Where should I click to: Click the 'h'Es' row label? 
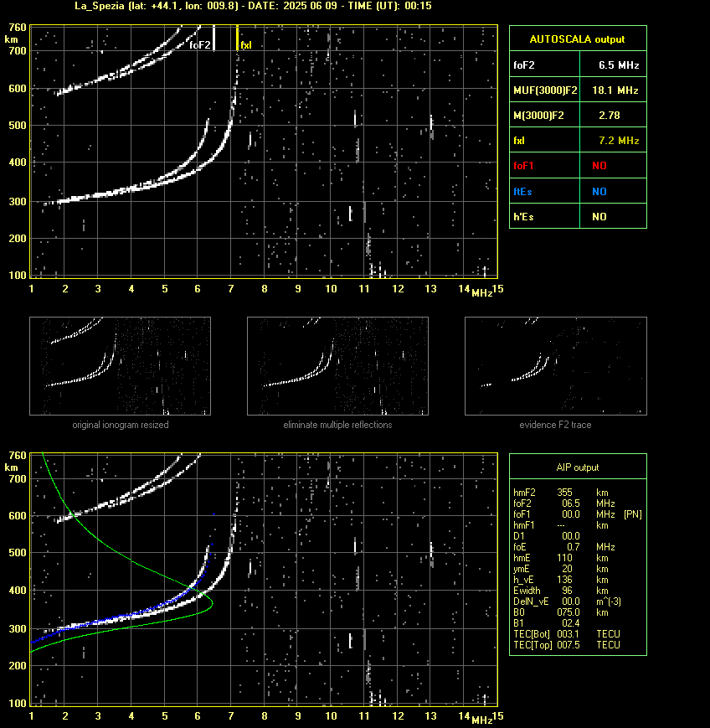coord(523,217)
